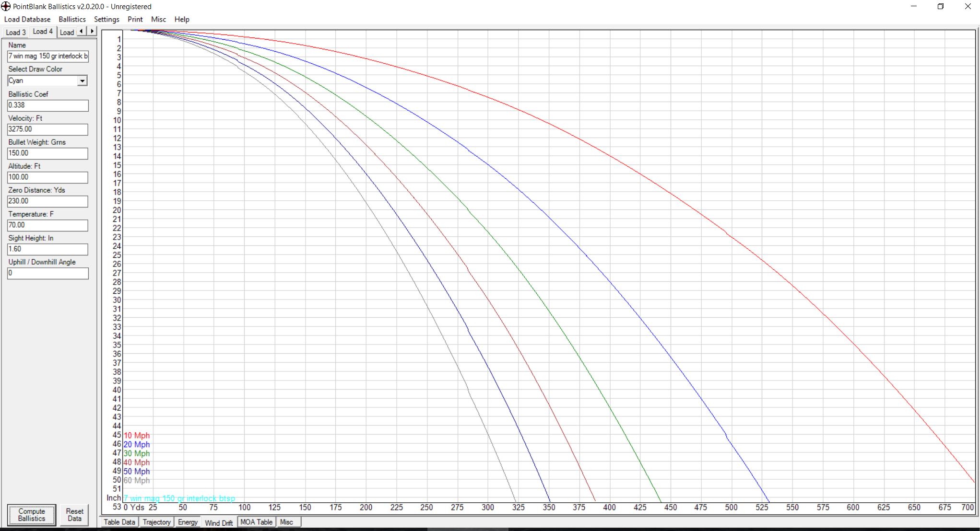The height and width of the screenshot is (531, 980).
Task: Click the 700 yard axis label
Action: [x=968, y=508]
